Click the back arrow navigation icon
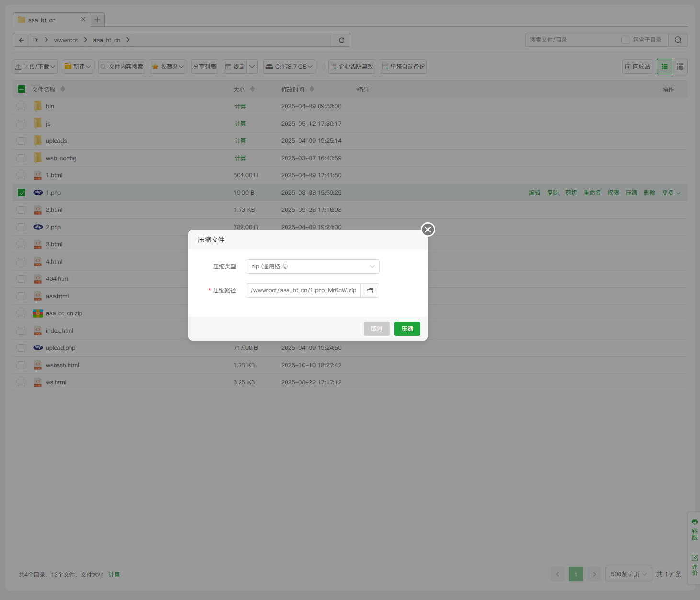 click(x=22, y=40)
